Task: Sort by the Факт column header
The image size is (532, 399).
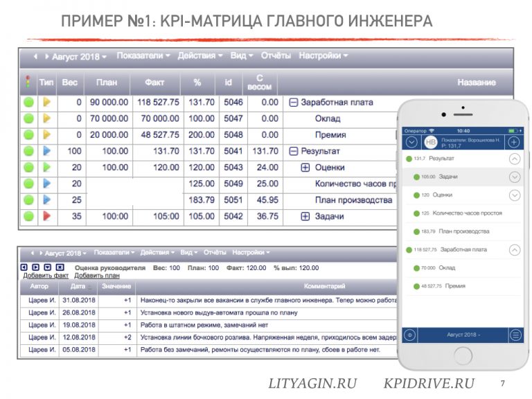Action: (x=154, y=82)
